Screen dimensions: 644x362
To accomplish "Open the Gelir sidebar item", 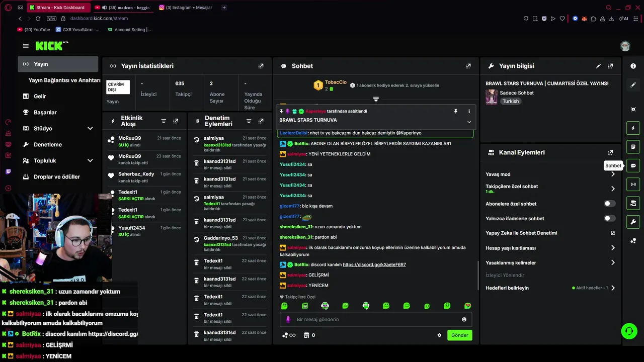I will pyautogui.click(x=40, y=97).
